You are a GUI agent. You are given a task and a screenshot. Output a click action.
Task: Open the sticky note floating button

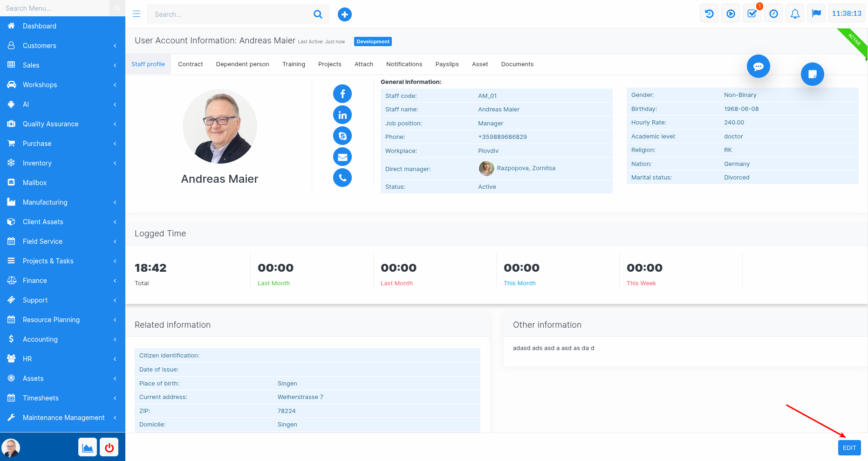coord(812,74)
